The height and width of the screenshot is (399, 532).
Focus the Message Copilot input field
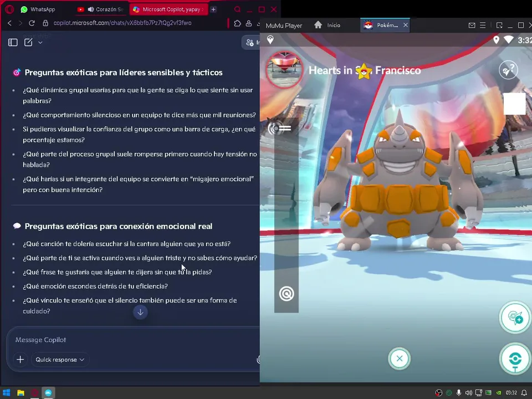[x=136, y=340]
